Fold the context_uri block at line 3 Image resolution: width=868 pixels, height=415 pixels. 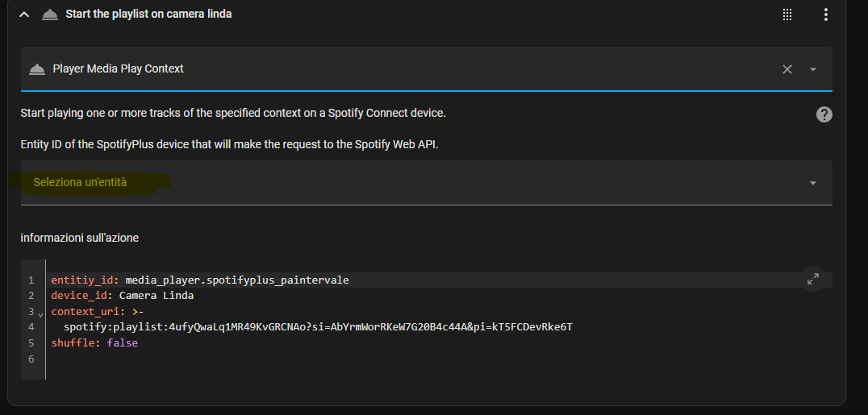coord(40,313)
